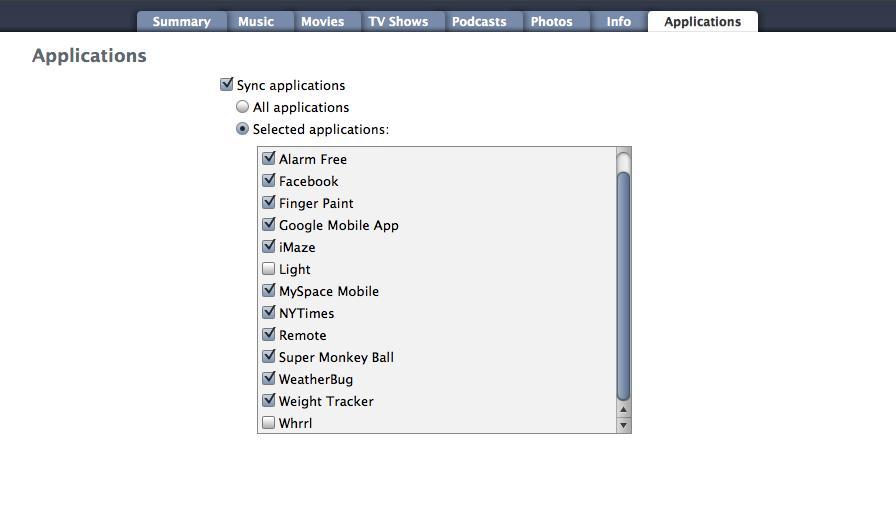Image resolution: width=896 pixels, height=509 pixels.
Task: Open the Info tab
Action: tap(619, 22)
